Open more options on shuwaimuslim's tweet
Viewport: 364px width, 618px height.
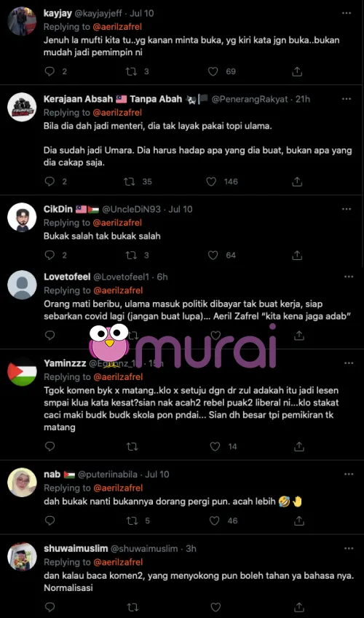[x=349, y=548]
